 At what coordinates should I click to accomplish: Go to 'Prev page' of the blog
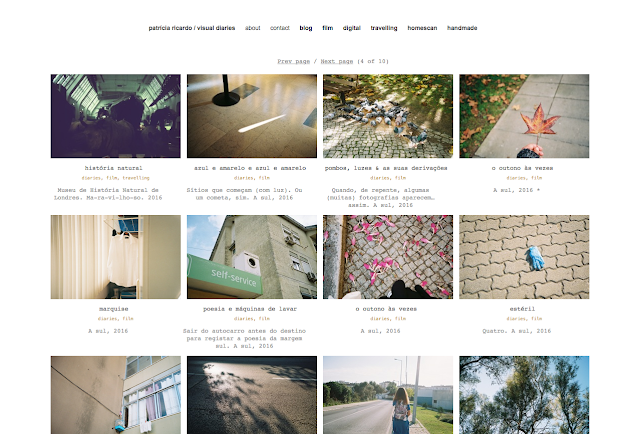293,61
